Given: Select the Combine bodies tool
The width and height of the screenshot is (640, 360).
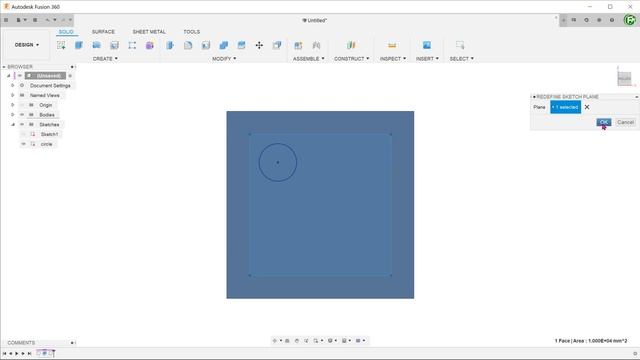Looking at the screenshot, I should (224, 45).
